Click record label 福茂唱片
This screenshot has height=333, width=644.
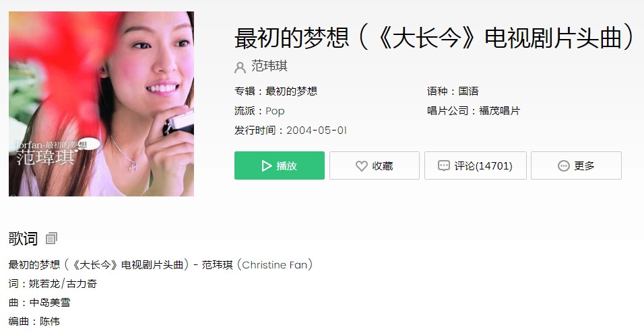tap(499, 111)
